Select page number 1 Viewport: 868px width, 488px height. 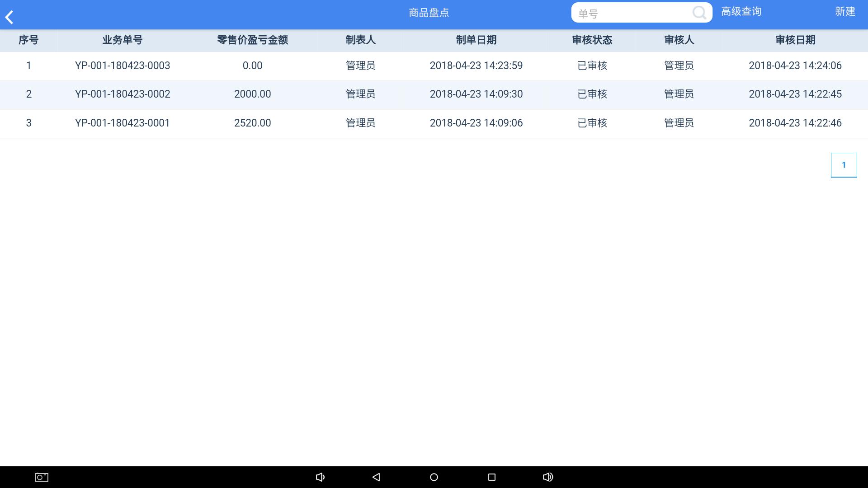[844, 164]
